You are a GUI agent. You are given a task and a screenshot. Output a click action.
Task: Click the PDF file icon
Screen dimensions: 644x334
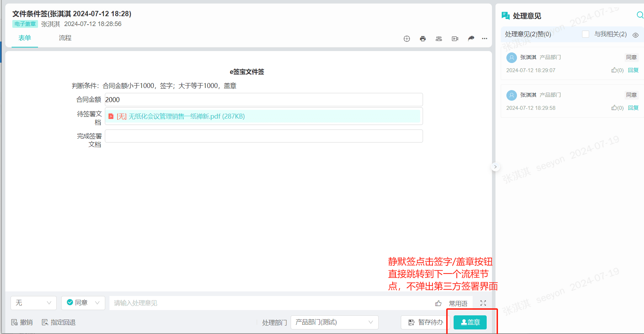click(x=111, y=116)
